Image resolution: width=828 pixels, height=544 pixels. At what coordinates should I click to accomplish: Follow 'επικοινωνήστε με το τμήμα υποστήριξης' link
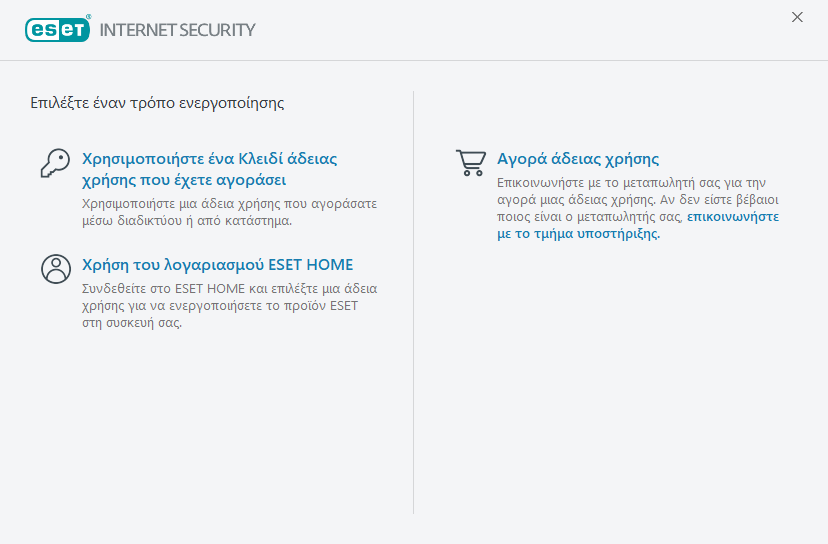(x=733, y=216)
